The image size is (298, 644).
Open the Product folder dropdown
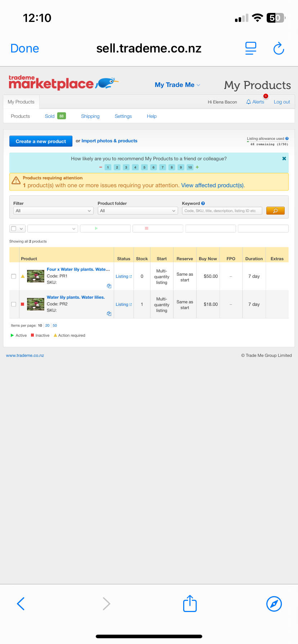coord(138,211)
